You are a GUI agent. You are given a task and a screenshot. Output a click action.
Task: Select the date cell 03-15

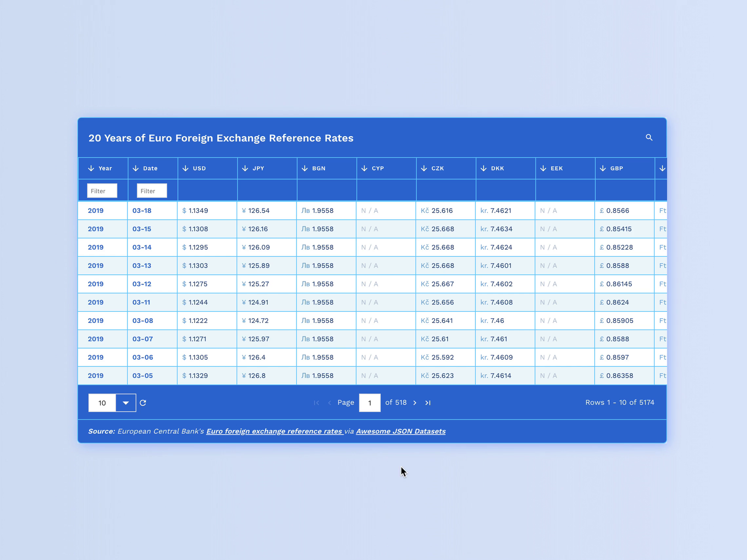coord(142,229)
